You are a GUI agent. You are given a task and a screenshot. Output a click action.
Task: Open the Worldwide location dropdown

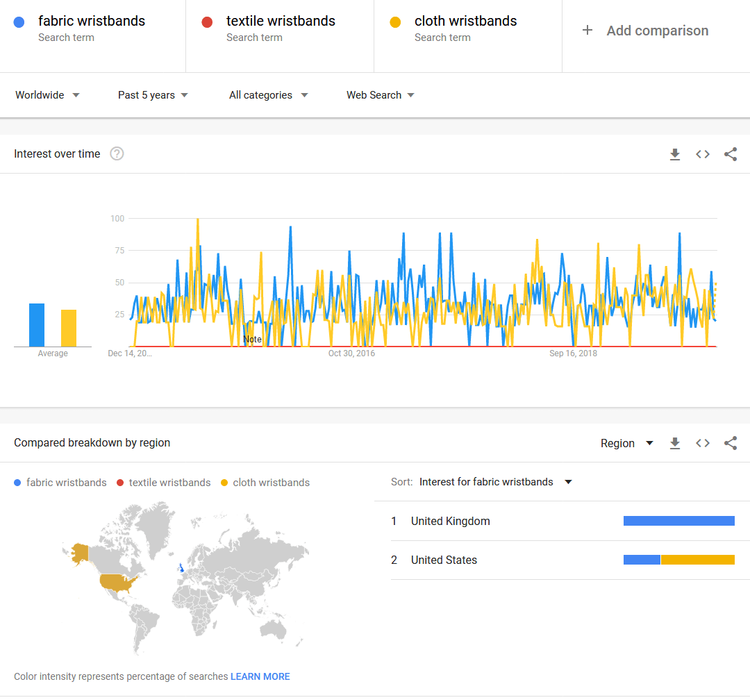(x=47, y=95)
